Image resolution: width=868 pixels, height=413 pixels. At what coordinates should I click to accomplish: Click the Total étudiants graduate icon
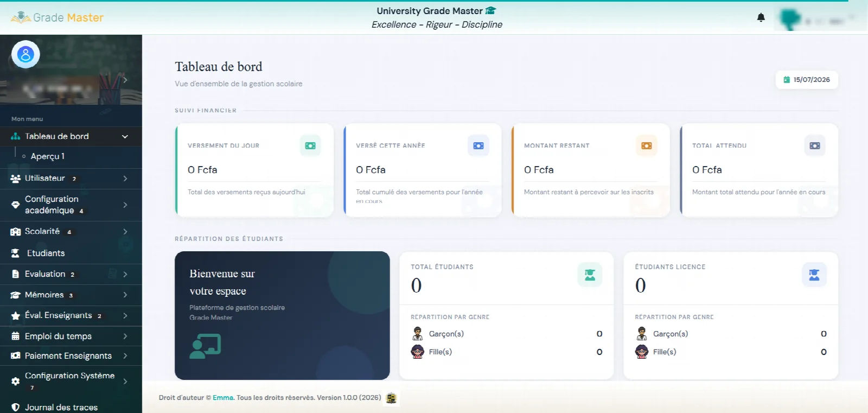coord(590,275)
